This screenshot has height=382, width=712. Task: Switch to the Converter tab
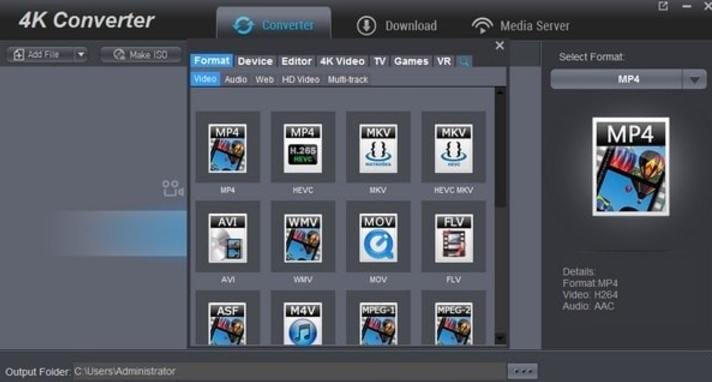(274, 24)
